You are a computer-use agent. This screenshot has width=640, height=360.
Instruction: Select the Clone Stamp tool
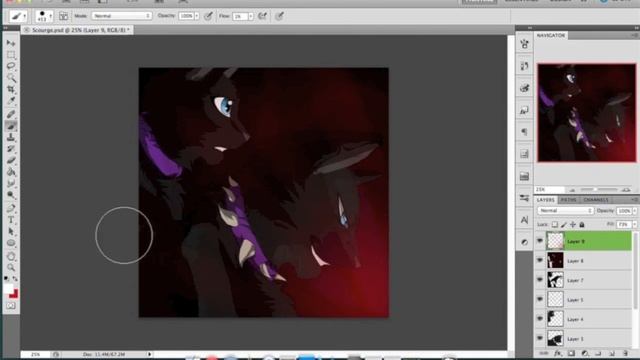pos(11,137)
